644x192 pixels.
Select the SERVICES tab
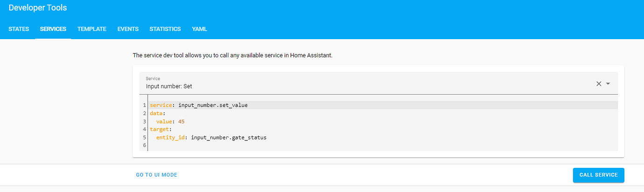point(53,29)
